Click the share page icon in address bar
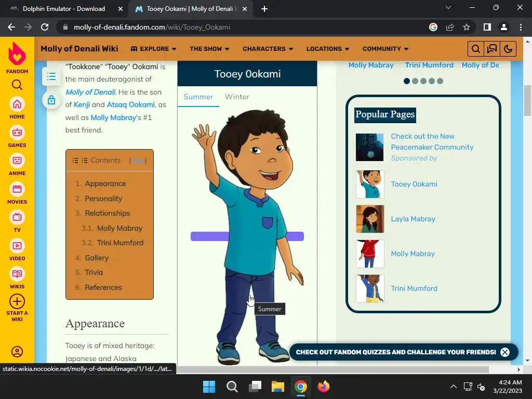The image size is (532, 399). (x=450, y=27)
